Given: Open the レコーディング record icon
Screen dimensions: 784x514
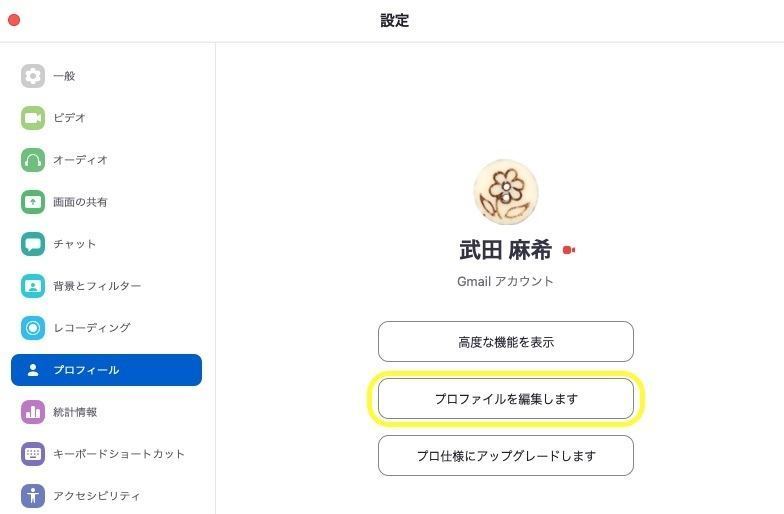Looking at the screenshot, I should point(33,328).
